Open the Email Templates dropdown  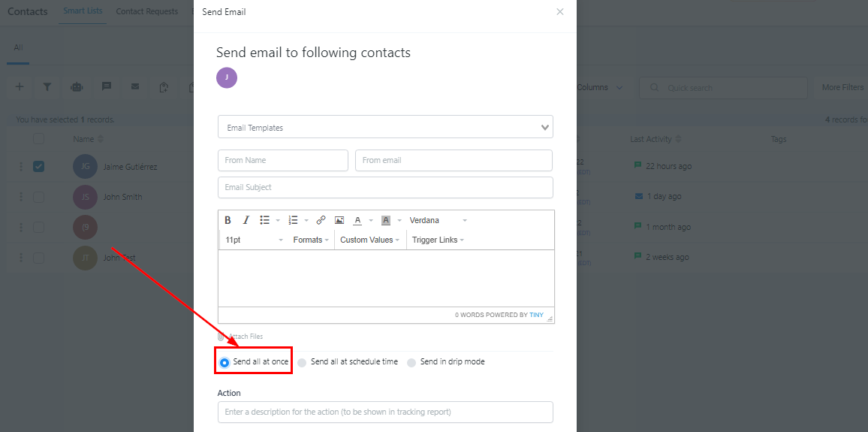pyautogui.click(x=385, y=127)
